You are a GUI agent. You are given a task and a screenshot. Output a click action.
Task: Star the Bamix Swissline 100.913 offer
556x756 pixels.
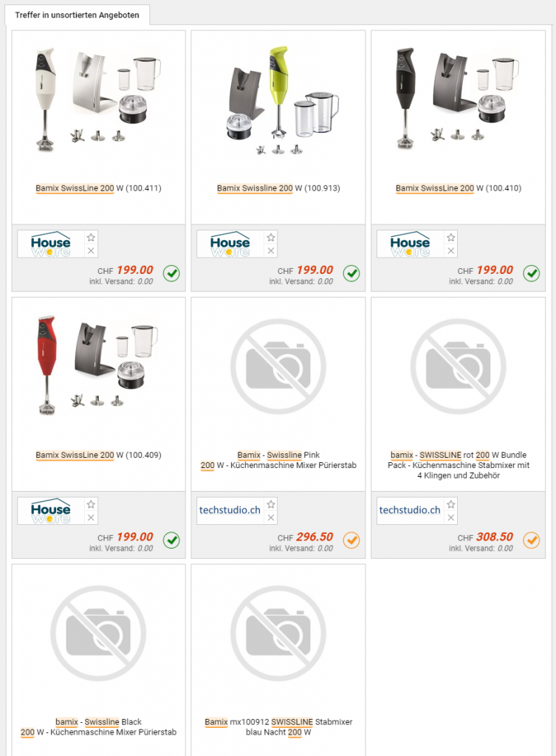(x=271, y=237)
